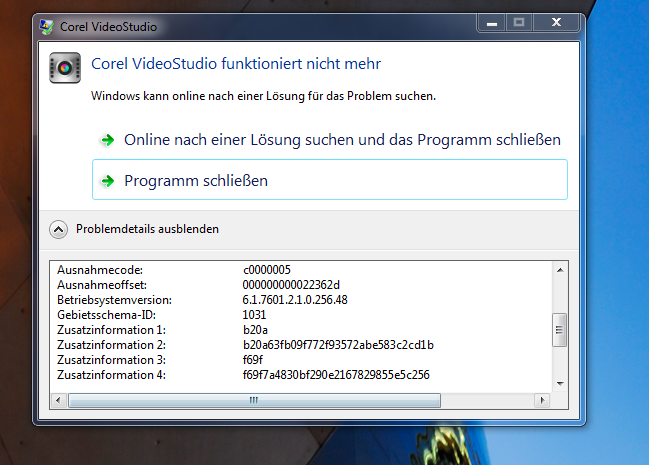Image resolution: width=649 pixels, height=465 pixels.
Task: Click the Gebietsschema-ID value 1031
Action: click(254, 315)
